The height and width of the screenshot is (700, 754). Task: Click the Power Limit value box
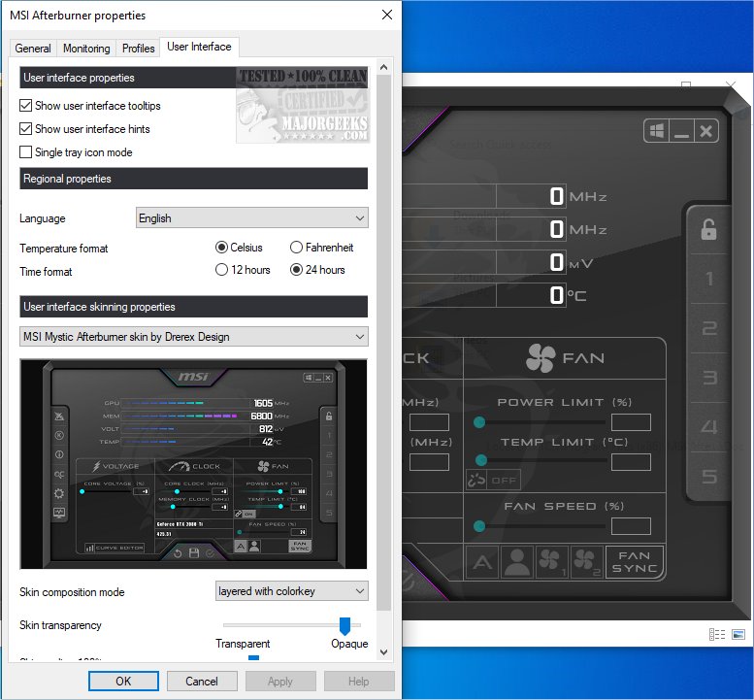click(631, 422)
